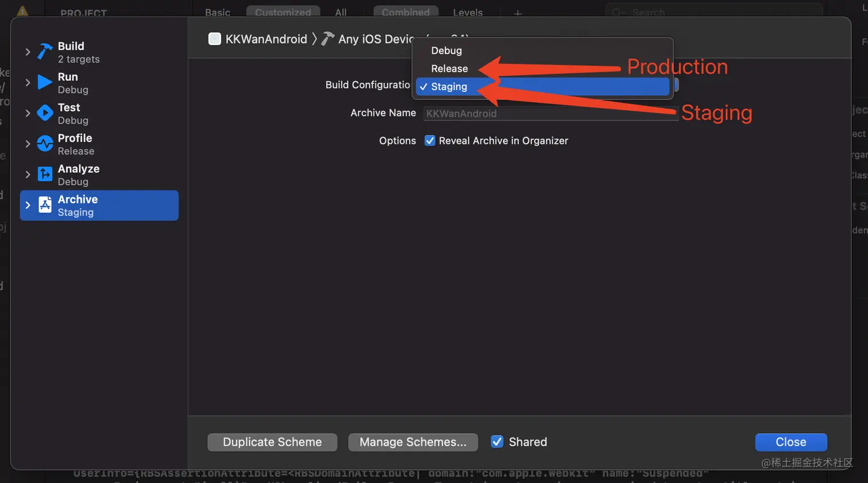Click the Profile waveform icon

[45, 143]
